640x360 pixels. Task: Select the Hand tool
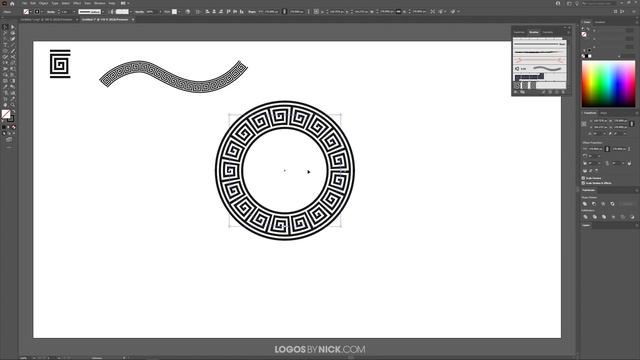pyautogui.click(x=5, y=104)
